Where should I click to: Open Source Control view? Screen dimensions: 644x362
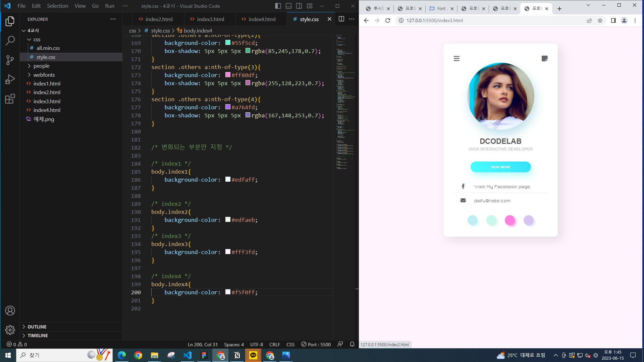10,60
